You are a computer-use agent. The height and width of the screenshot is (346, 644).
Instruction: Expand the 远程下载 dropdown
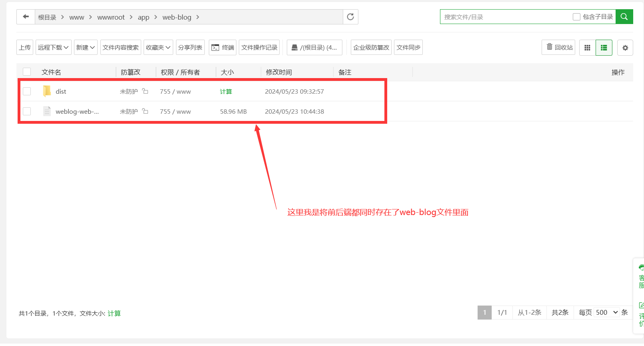tap(54, 47)
